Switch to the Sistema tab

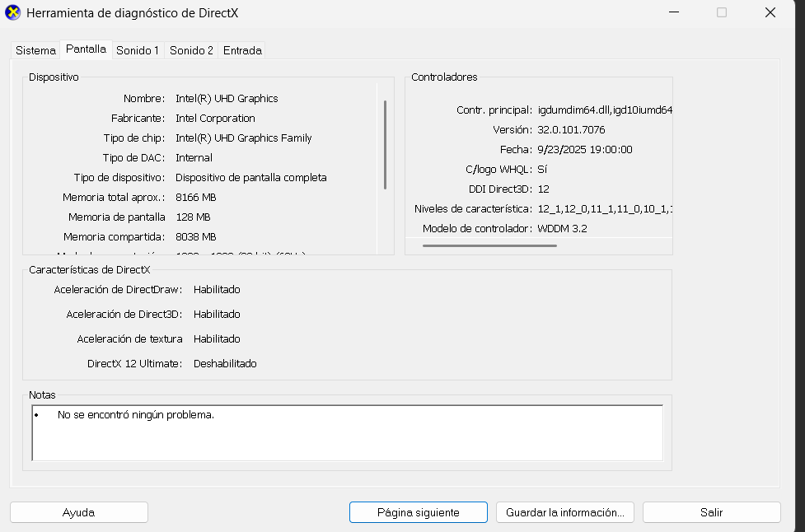coord(35,50)
